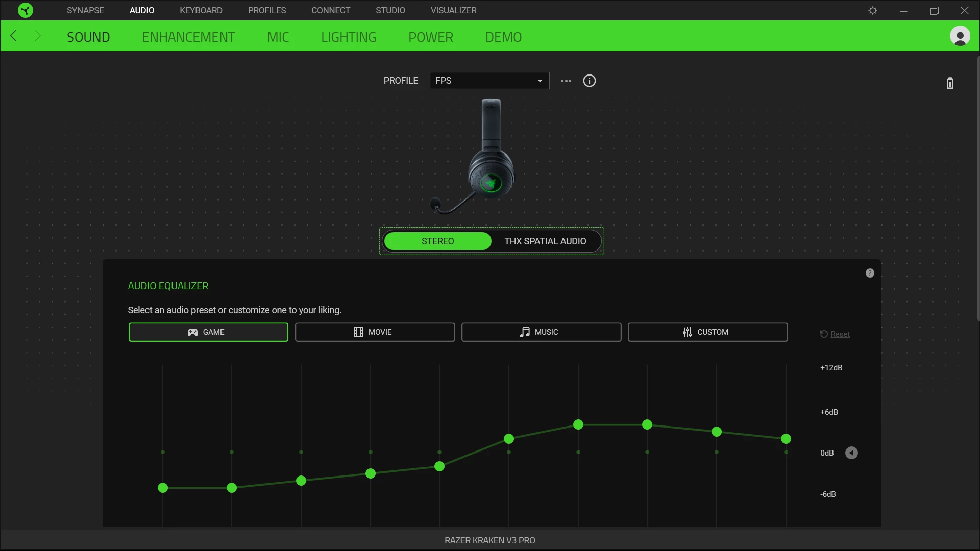Switch output to STEREO mode
Screen dimensions: 980x551
point(437,241)
